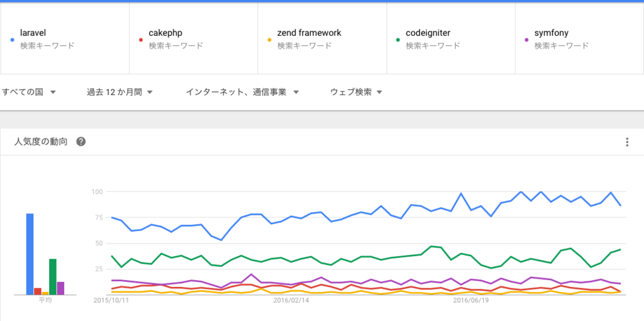This screenshot has height=321, width=644.
Task: Click the green codeigniter average bar
Action: [x=53, y=277]
